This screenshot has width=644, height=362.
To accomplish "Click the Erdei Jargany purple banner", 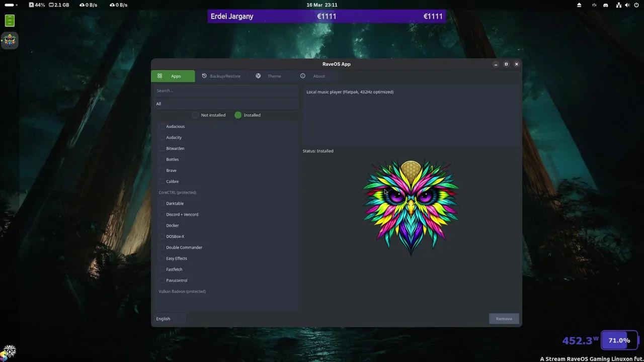I will 327,17.
